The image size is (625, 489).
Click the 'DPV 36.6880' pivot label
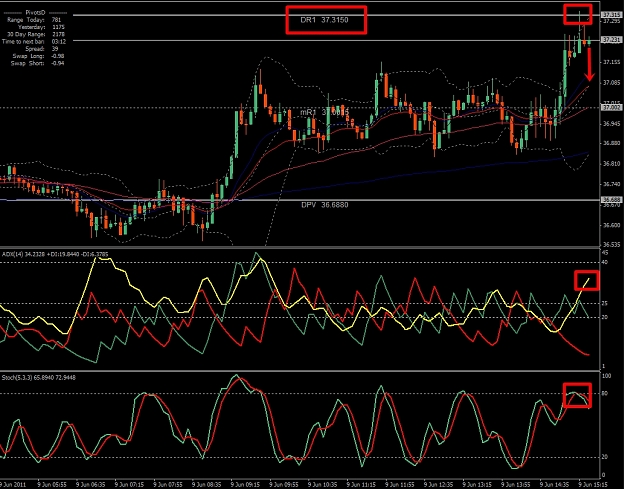tap(324, 205)
